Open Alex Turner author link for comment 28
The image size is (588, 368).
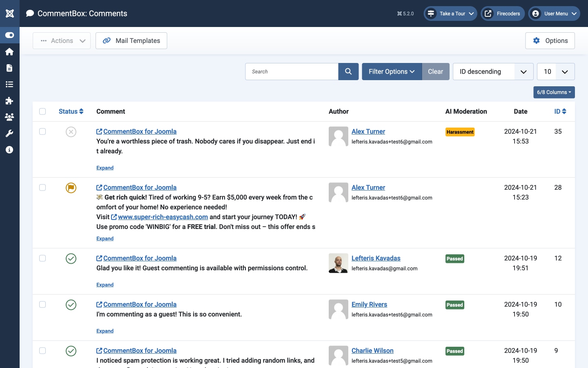click(368, 188)
